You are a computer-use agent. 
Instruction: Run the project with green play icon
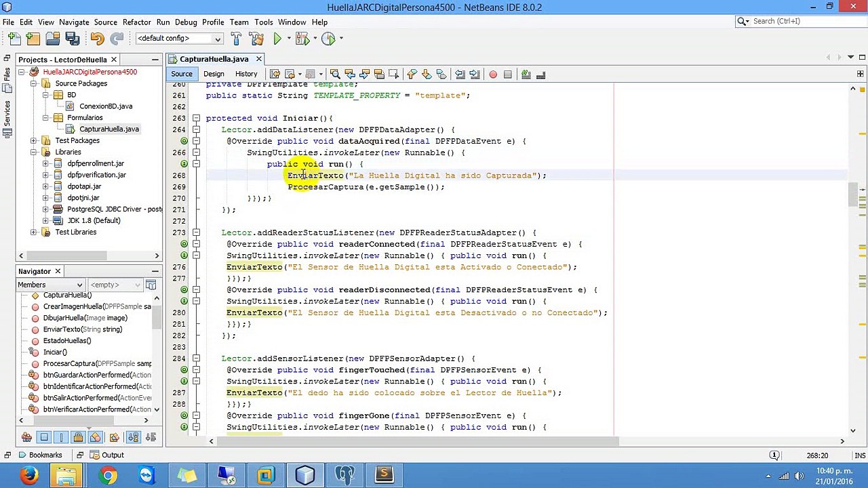click(x=277, y=39)
